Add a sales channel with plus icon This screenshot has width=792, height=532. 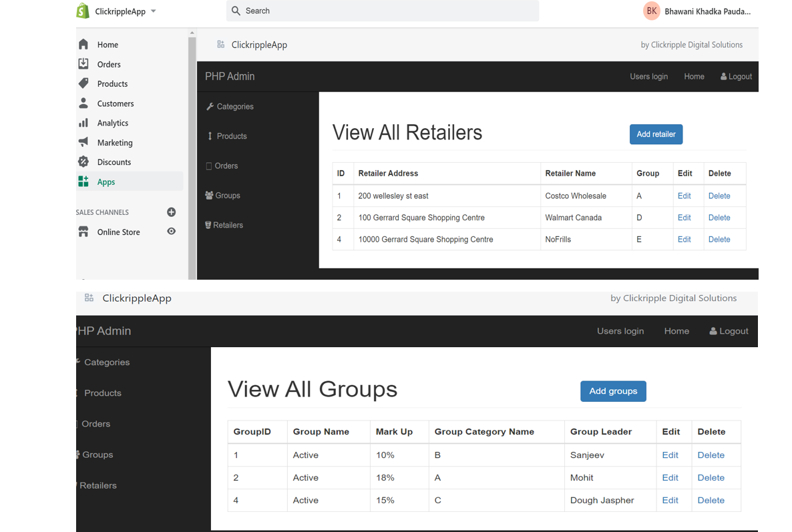click(x=171, y=212)
